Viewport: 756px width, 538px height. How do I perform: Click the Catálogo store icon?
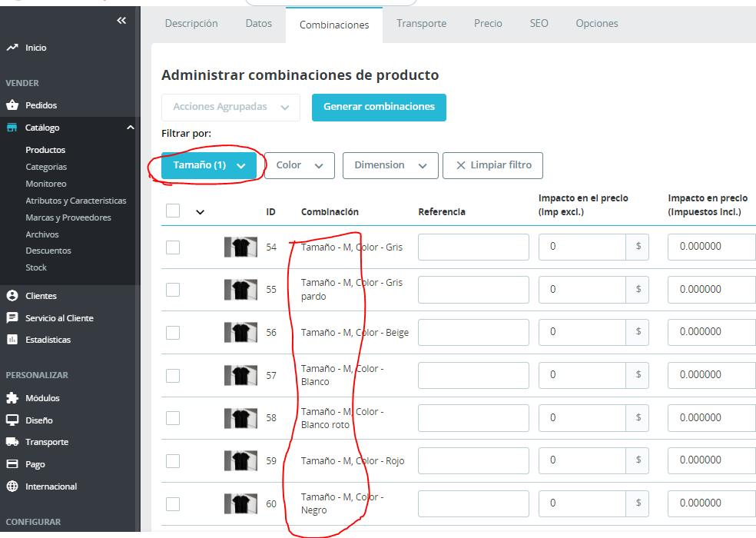point(12,128)
